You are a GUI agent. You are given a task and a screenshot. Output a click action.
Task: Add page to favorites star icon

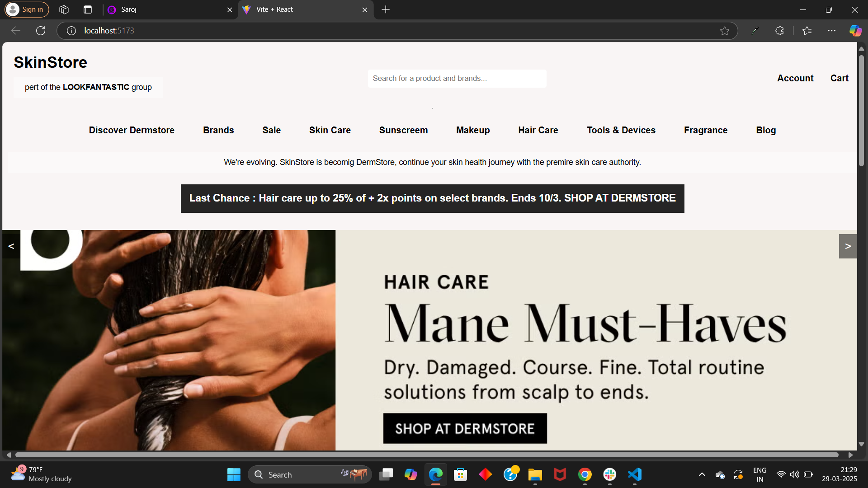pos(725,31)
